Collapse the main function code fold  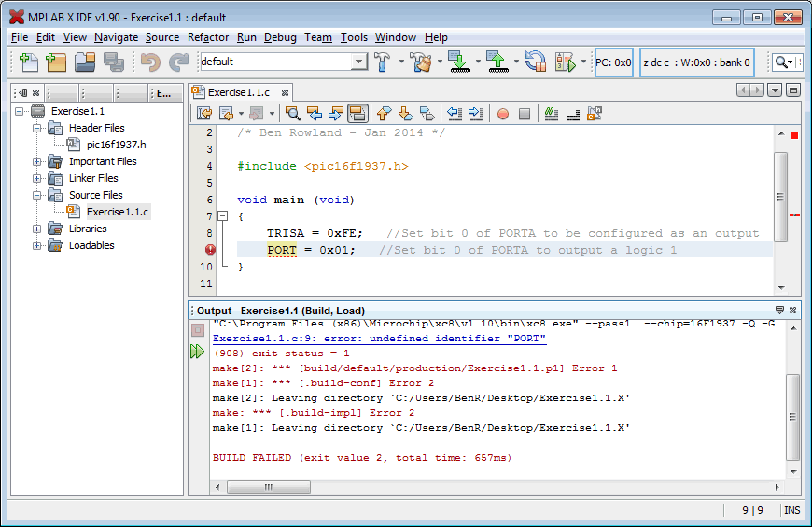coord(223,215)
